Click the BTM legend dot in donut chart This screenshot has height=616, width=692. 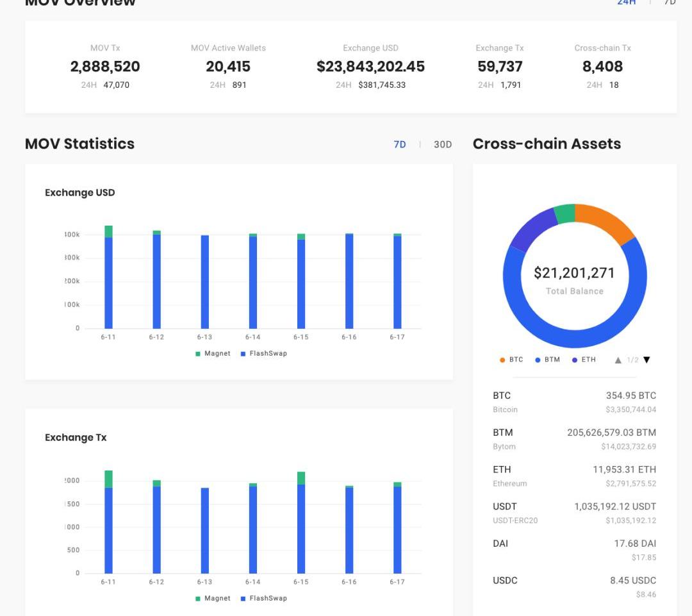tap(538, 360)
